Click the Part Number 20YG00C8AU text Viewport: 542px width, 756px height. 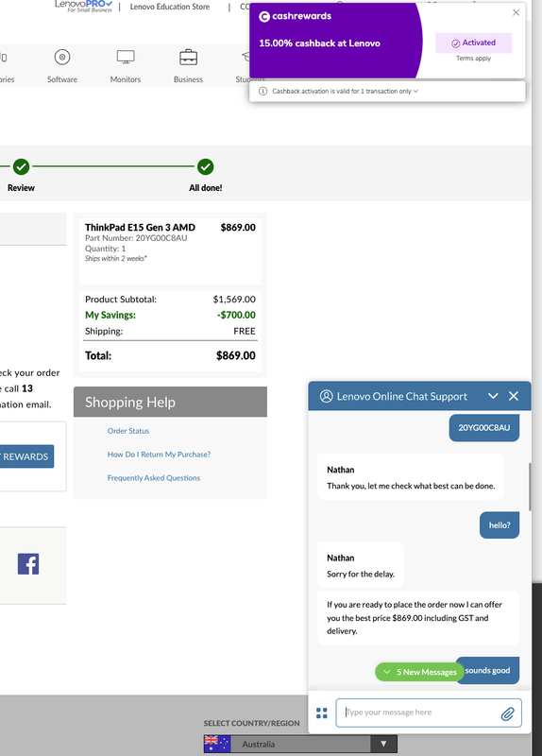136,238
